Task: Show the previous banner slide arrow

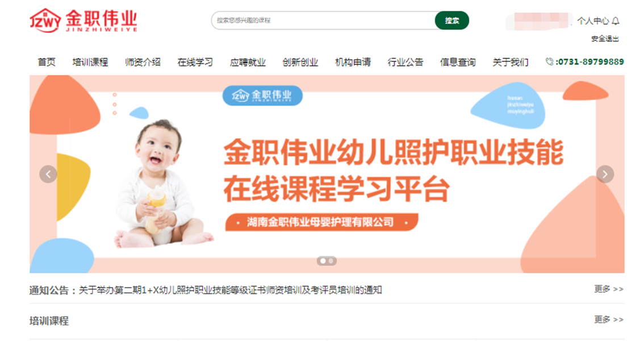Action: point(48,174)
